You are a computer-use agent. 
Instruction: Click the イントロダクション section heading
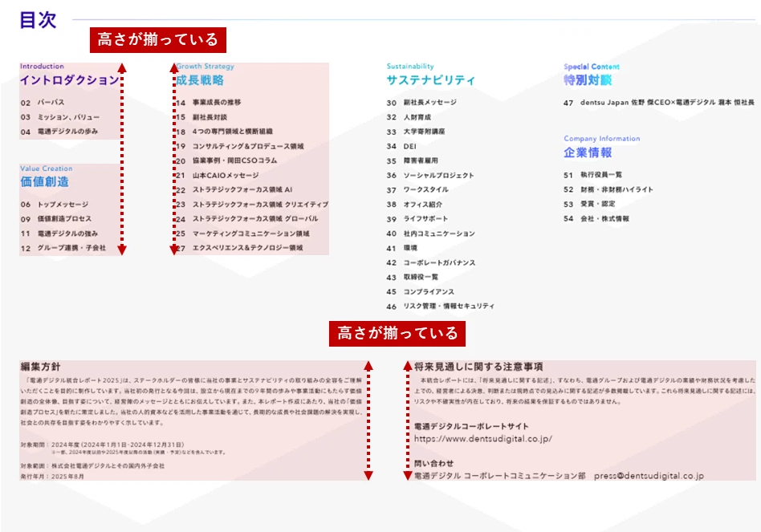[x=70, y=80]
